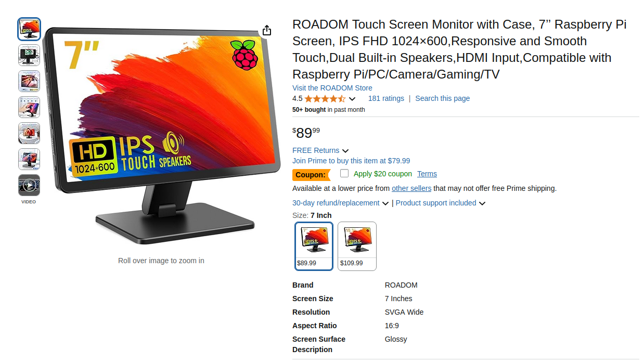Visit the ROADOM Store link
Image resolution: width=644 pixels, height=362 pixels.
(x=332, y=88)
